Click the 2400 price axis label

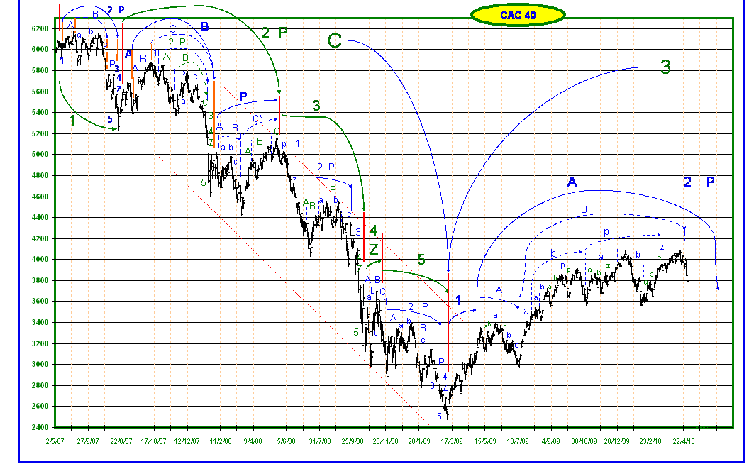click(x=42, y=427)
